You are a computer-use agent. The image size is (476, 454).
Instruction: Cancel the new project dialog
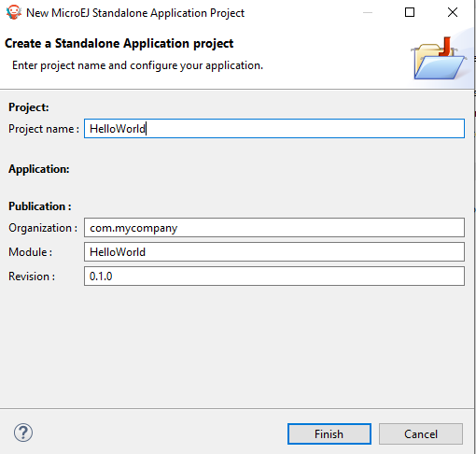pos(421,433)
